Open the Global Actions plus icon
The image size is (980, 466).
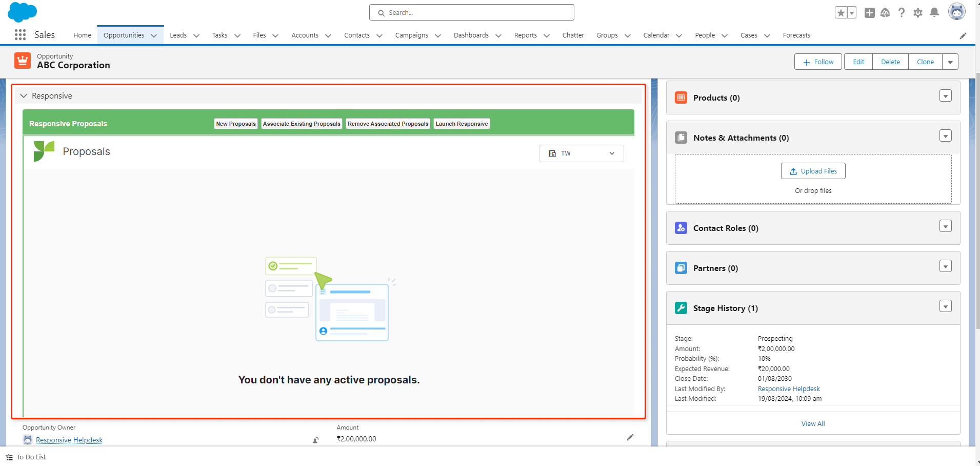(x=870, y=13)
